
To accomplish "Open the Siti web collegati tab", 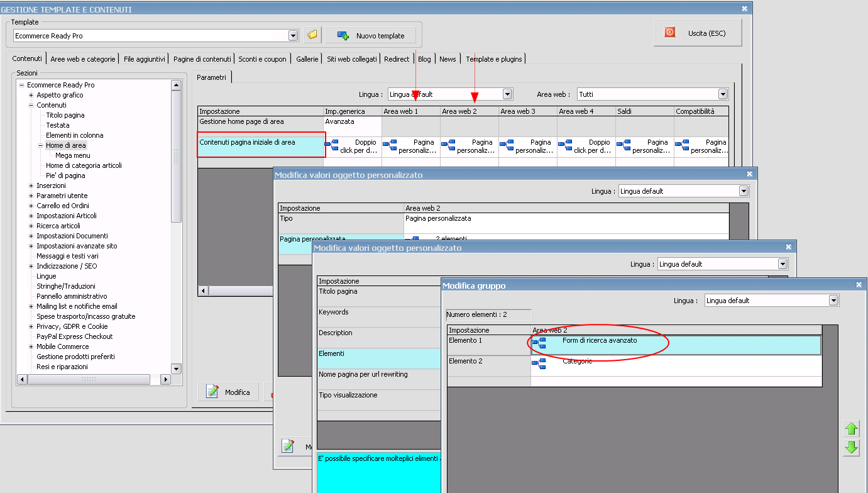I will pos(352,59).
